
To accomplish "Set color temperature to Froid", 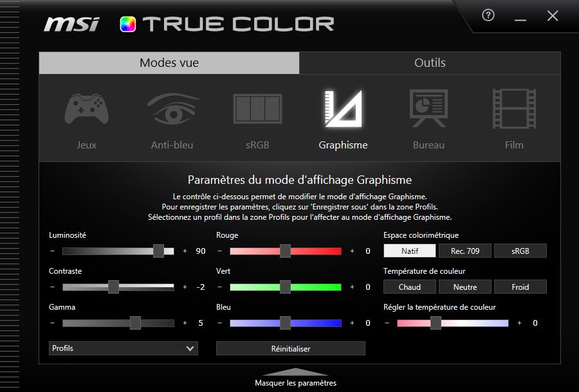I will coord(520,287).
